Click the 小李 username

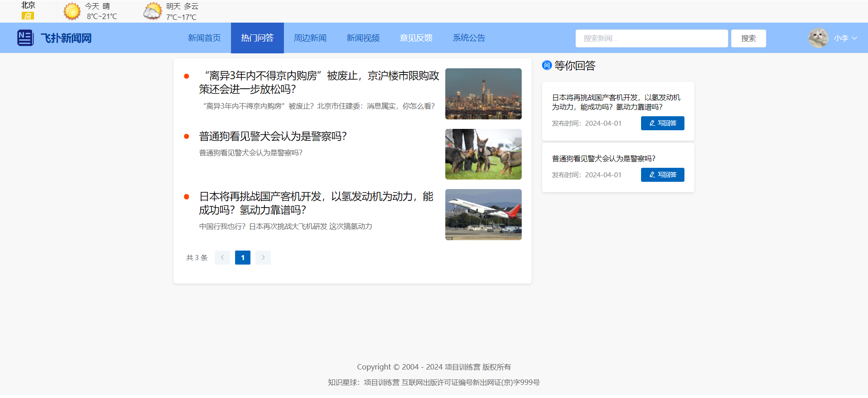tap(841, 38)
